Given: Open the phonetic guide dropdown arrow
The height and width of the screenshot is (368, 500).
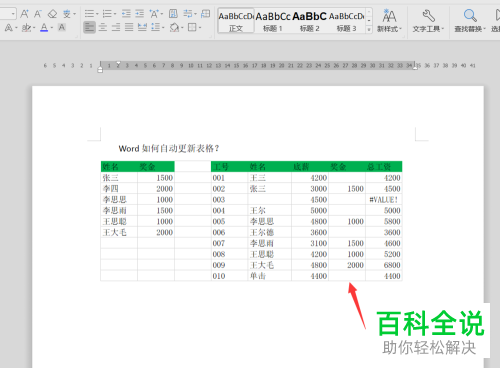Looking at the screenshot, I should point(74,14).
